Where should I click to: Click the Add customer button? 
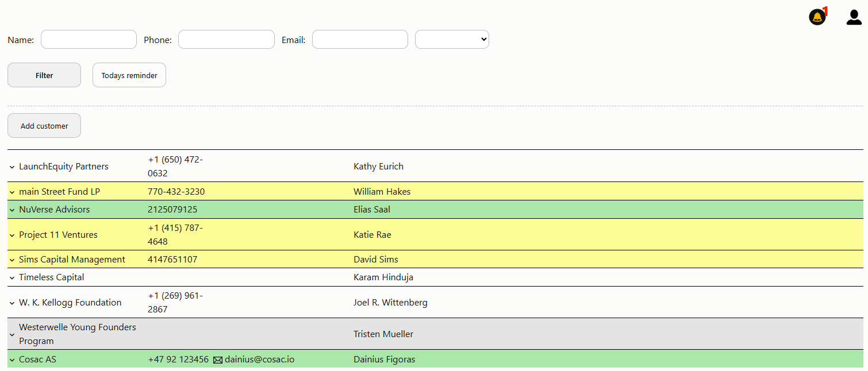(44, 126)
